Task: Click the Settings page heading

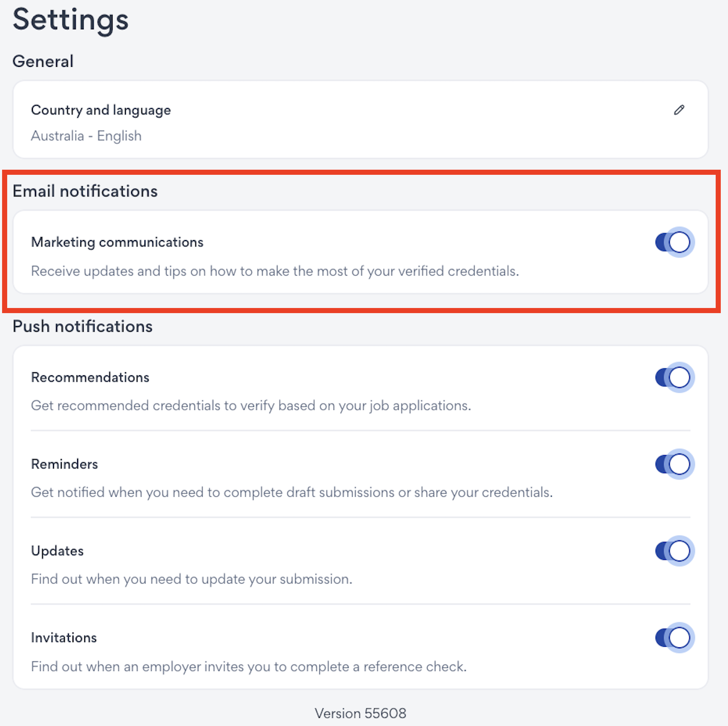Action: tap(70, 20)
